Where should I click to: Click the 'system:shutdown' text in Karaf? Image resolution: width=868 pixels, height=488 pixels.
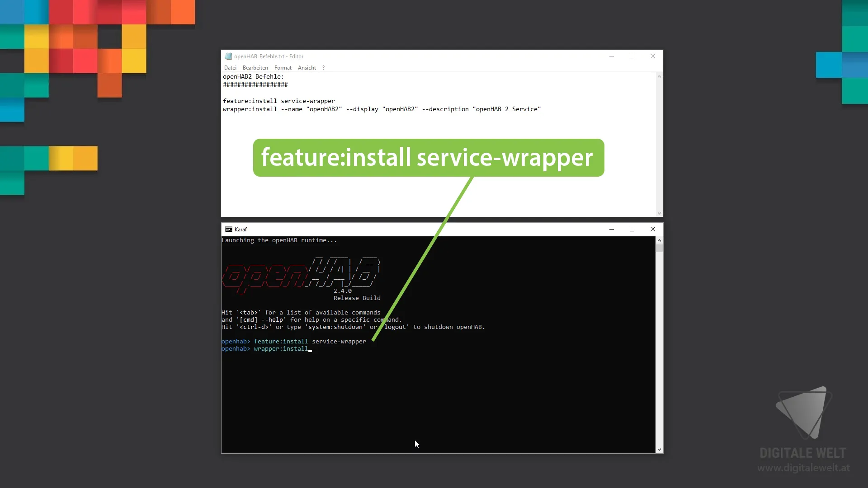(x=335, y=327)
